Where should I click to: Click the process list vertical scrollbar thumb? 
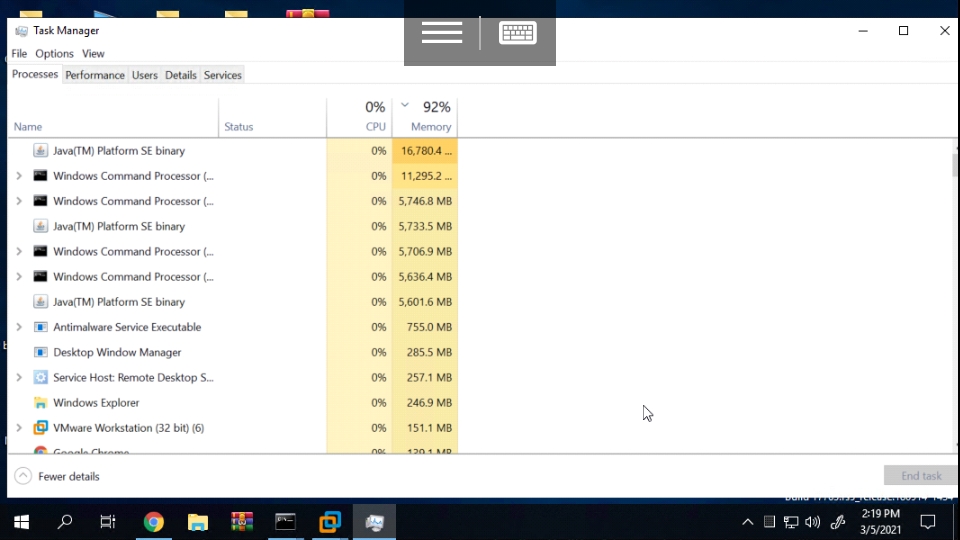coord(954,165)
